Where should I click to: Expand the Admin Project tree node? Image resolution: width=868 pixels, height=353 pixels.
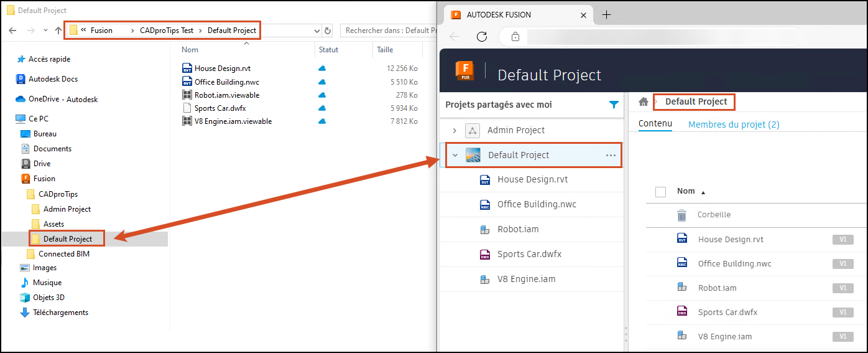point(455,130)
